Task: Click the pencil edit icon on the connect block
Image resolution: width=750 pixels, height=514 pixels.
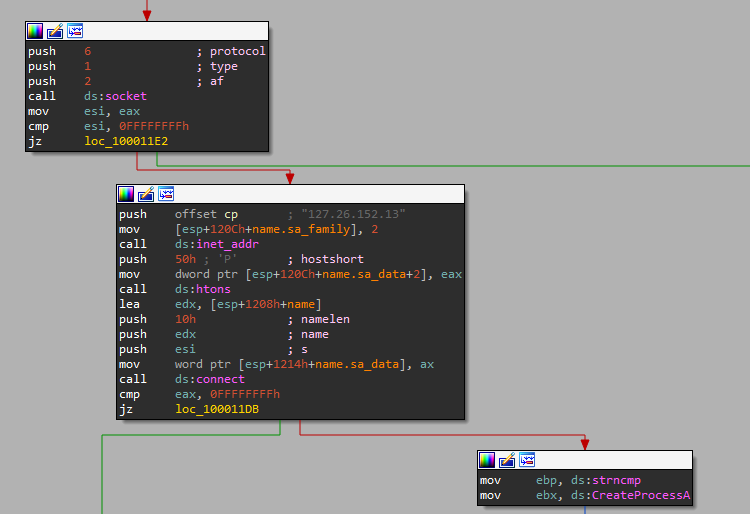Action: [x=146, y=194]
